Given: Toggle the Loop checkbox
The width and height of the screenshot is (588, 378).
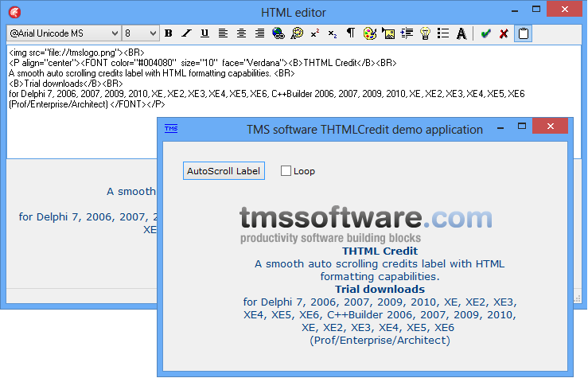Looking at the screenshot, I should (x=286, y=171).
